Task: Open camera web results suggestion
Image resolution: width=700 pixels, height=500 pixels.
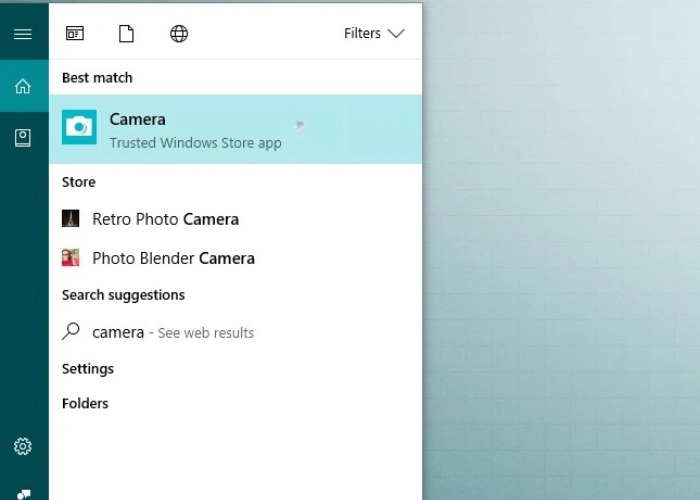Action: point(173,332)
